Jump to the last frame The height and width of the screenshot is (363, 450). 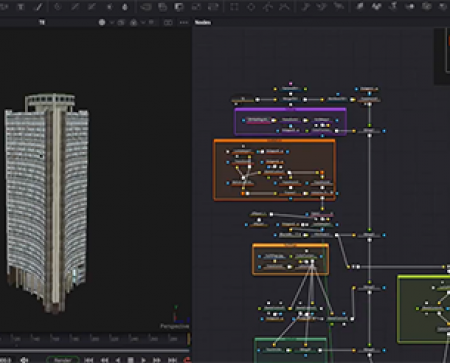172,360
